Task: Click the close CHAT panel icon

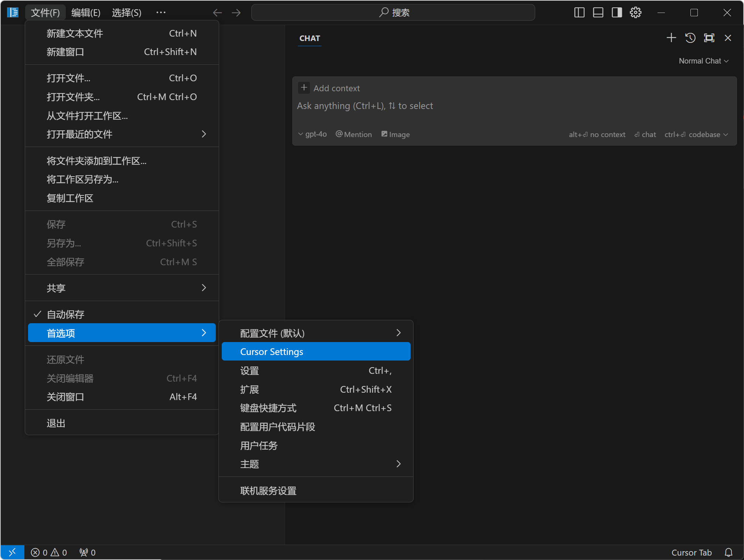Action: click(728, 38)
